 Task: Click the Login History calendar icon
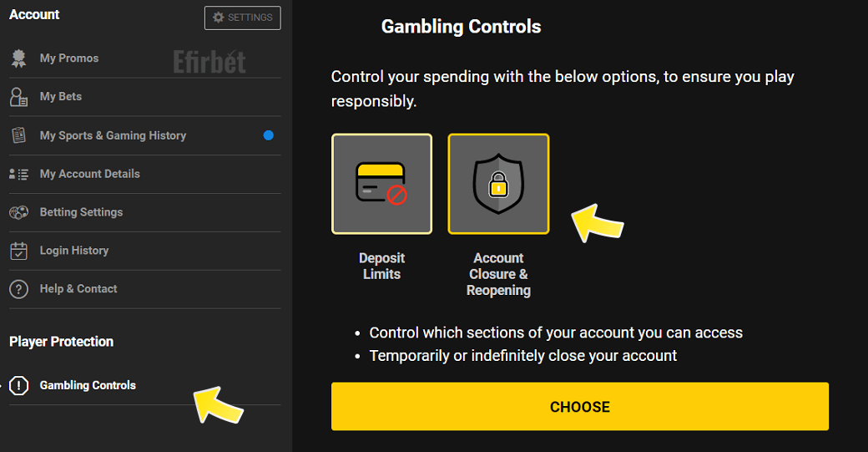click(x=19, y=251)
